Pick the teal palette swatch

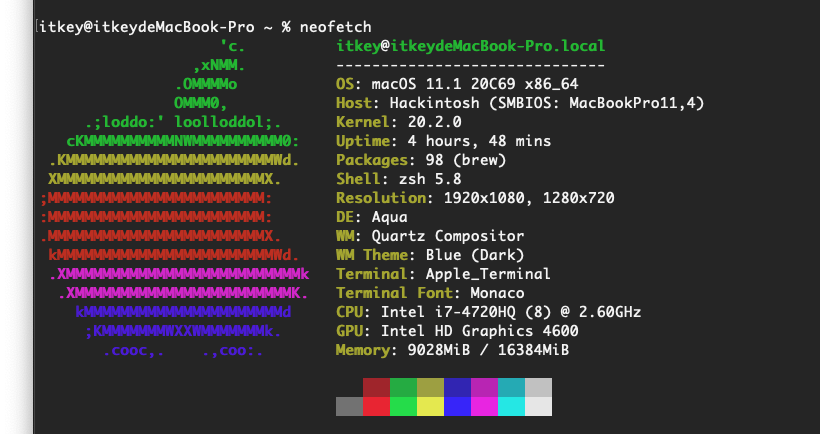511,387
